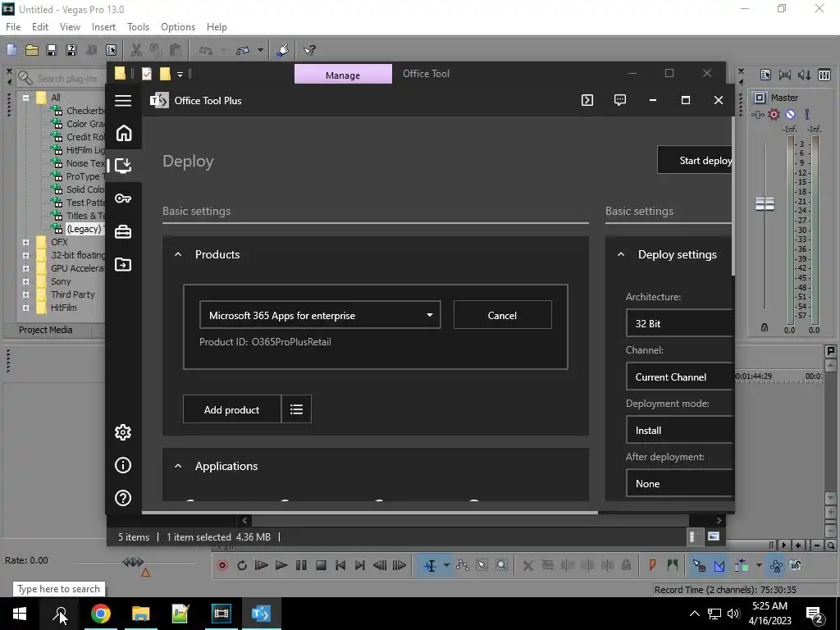
Task: Go to Home in Office Tool Plus sidebar
Action: click(x=124, y=133)
